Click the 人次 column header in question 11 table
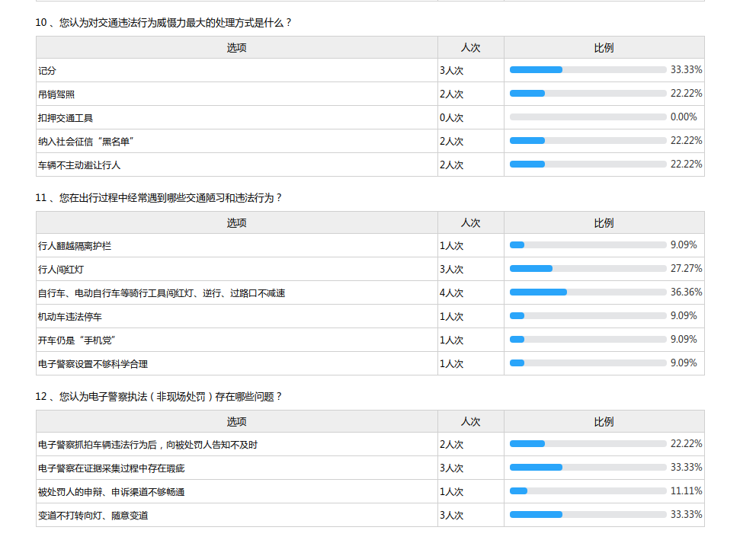756x540 pixels. [470, 223]
